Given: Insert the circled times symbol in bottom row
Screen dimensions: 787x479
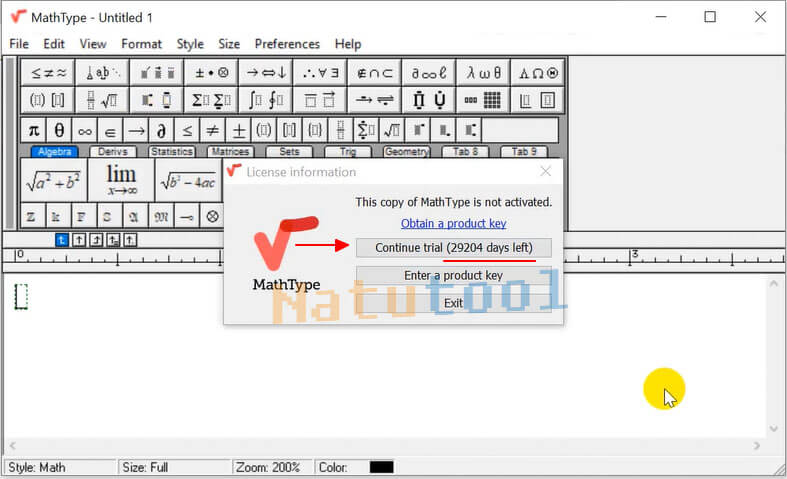Looking at the screenshot, I should point(212,216).
